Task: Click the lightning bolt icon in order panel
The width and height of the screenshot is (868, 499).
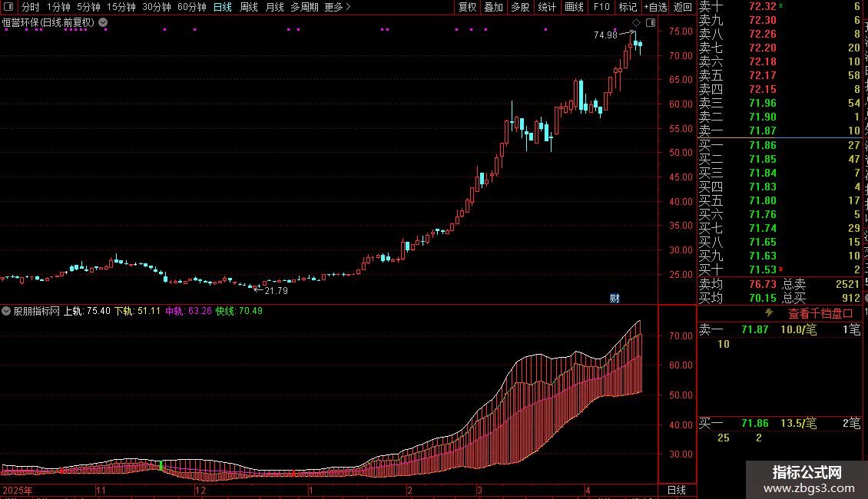Action: click(769, 312)
